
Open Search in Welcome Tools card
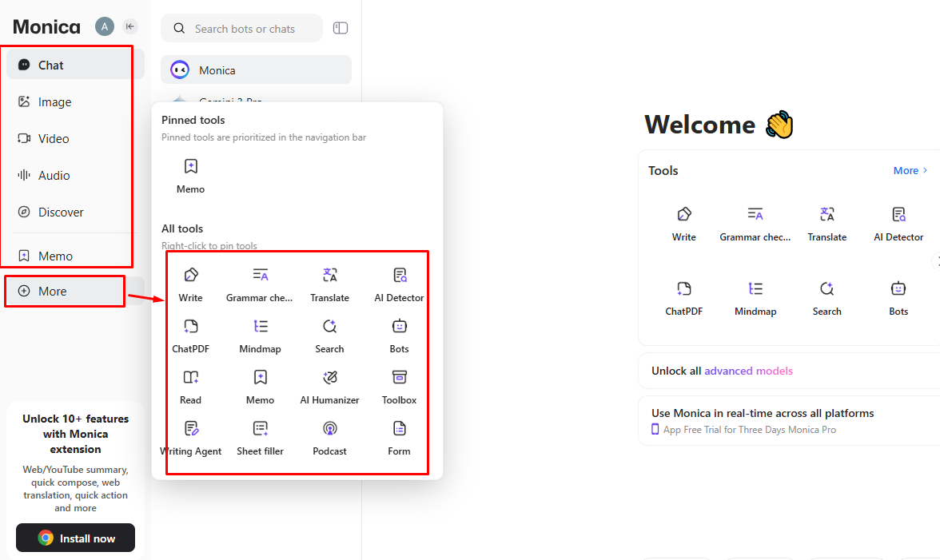[x=827, y=298]
